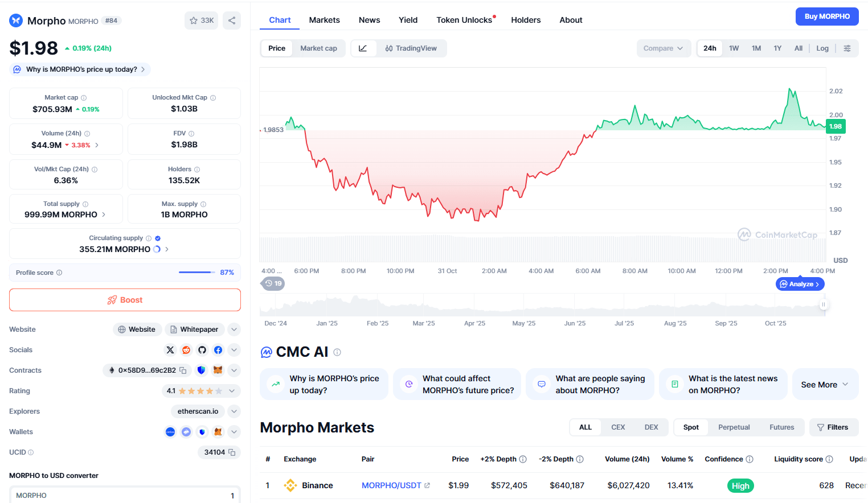Screen dimensions: 868x503
Task: Open the Facebook social link
Action: pyautogui.click(x=218, y=350)
